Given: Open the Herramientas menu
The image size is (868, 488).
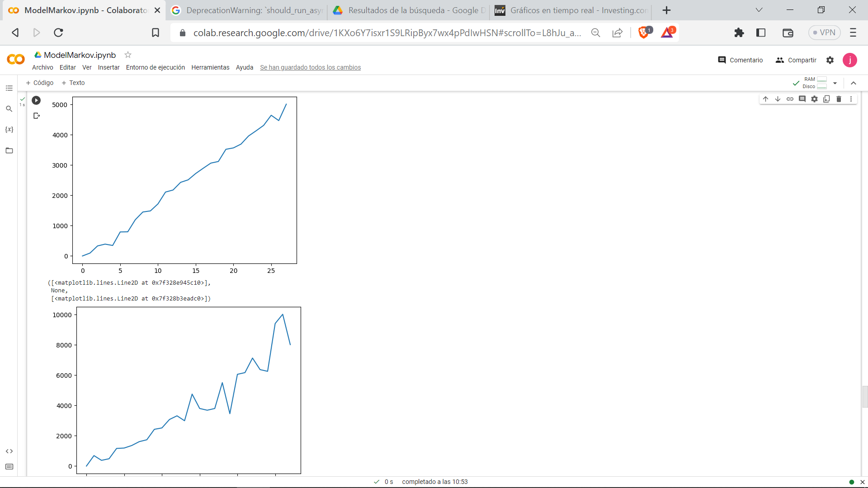Looking at the screenshot, I should [x=210, y=67].
